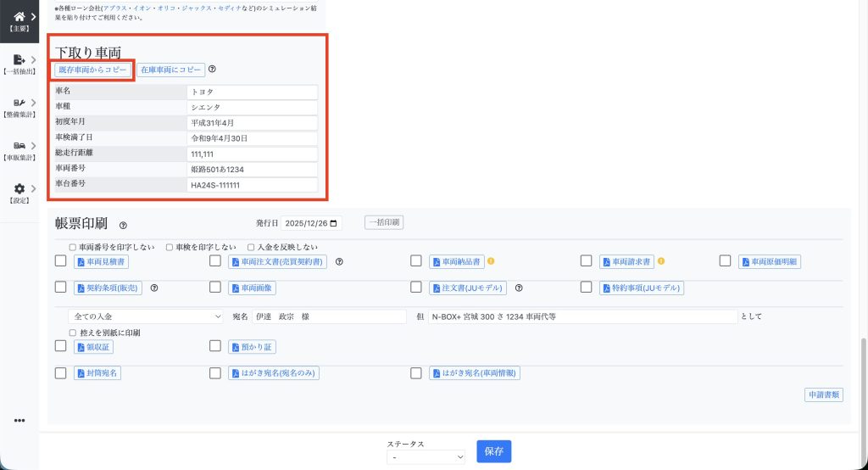868x470 pixels.
Task: Open the 発行日 date picker calendar
Action: point(335,223)
